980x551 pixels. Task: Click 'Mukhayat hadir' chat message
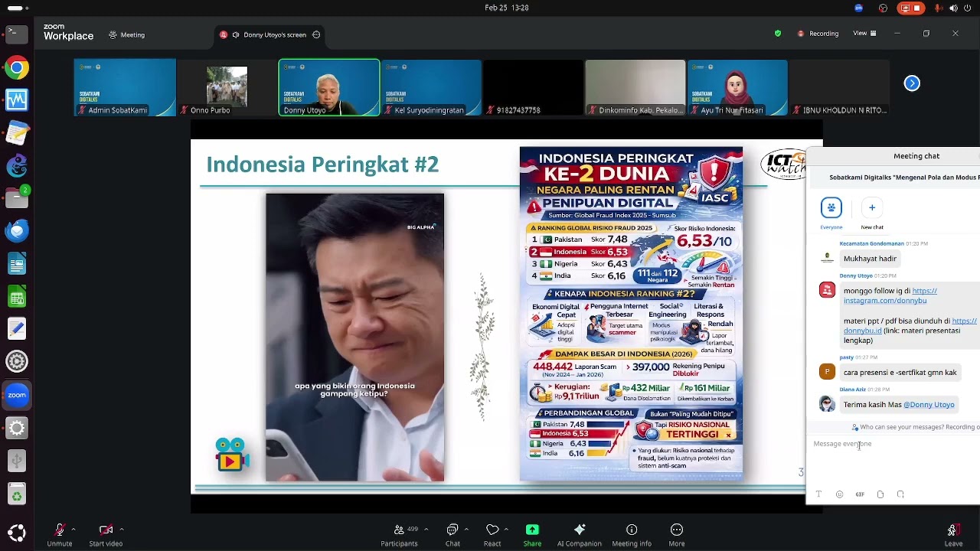870,259
